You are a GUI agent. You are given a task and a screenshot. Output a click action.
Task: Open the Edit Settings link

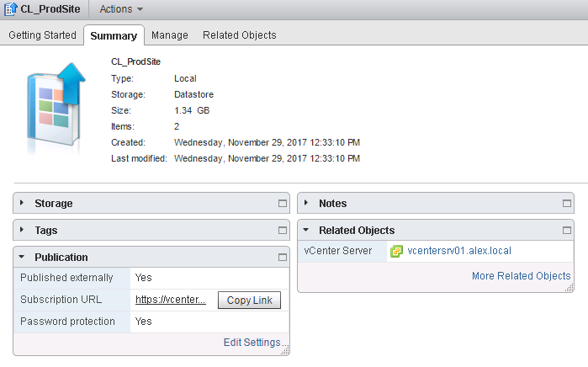(252, 343)
